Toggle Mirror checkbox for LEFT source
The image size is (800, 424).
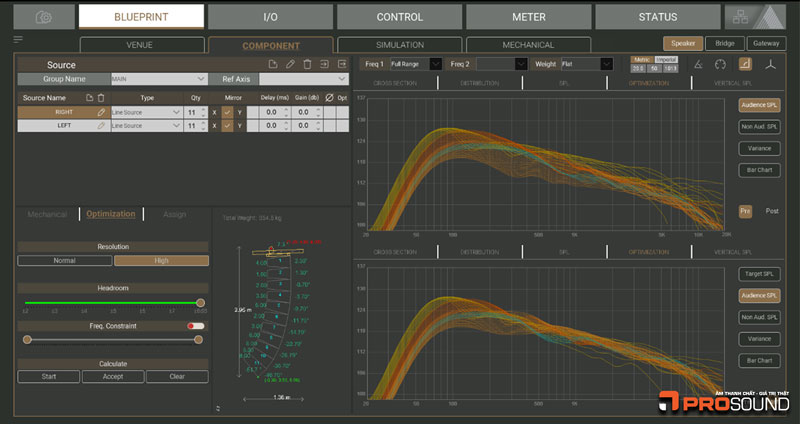point(227,127)
